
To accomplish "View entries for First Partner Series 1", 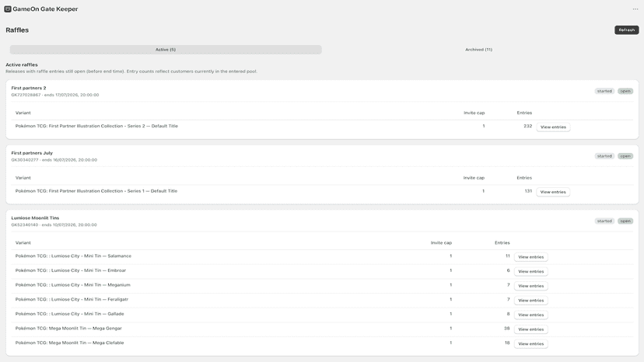I will click(x=553, y=192).
